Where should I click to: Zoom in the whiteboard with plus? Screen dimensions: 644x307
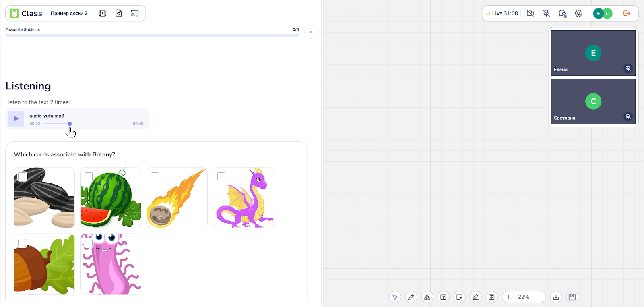pos(509,297)
